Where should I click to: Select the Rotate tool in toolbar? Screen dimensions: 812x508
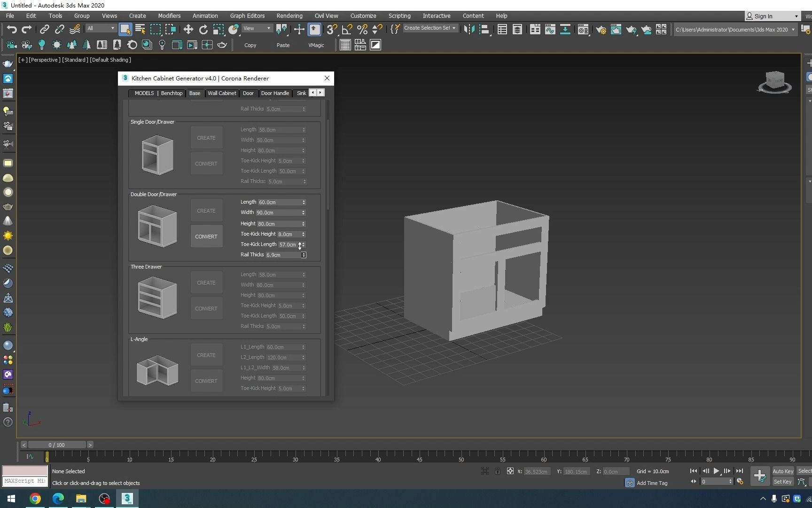click(203, 29)
